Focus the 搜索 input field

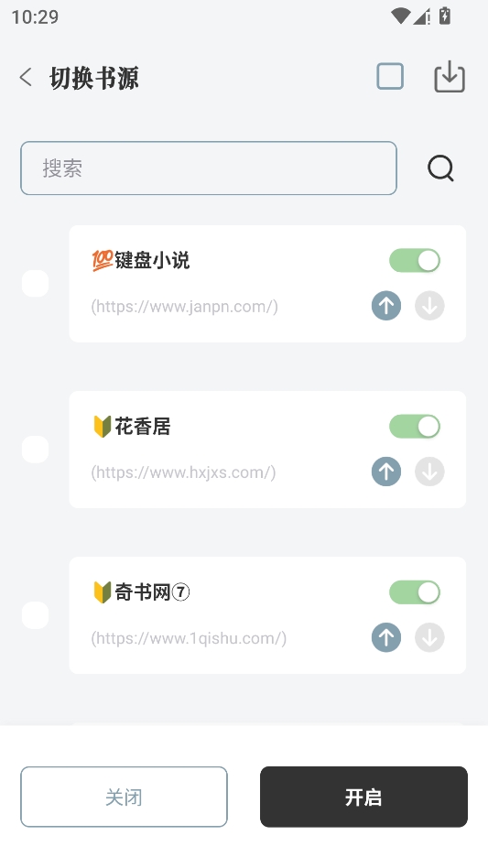(x=209, y=168)
